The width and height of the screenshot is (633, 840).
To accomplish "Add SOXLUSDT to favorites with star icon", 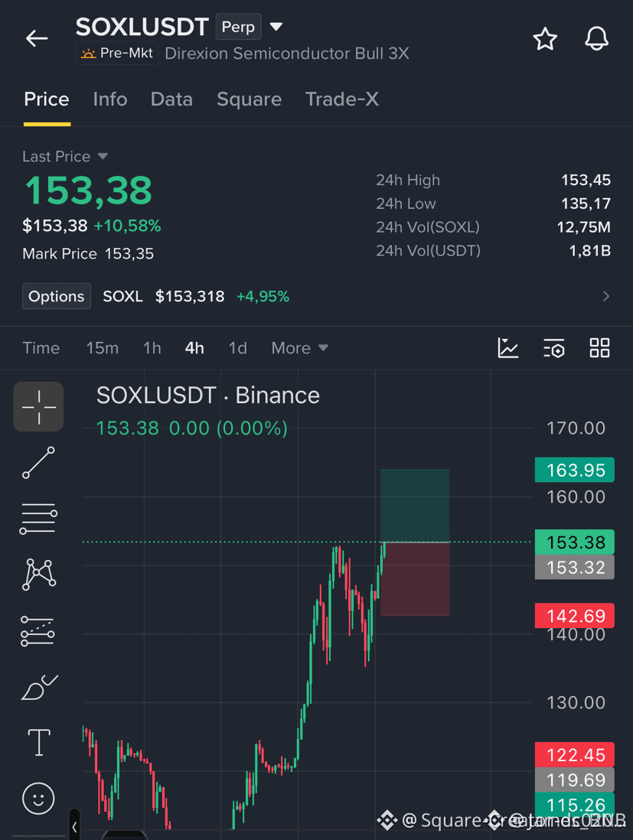I will [x=544, y=39].
